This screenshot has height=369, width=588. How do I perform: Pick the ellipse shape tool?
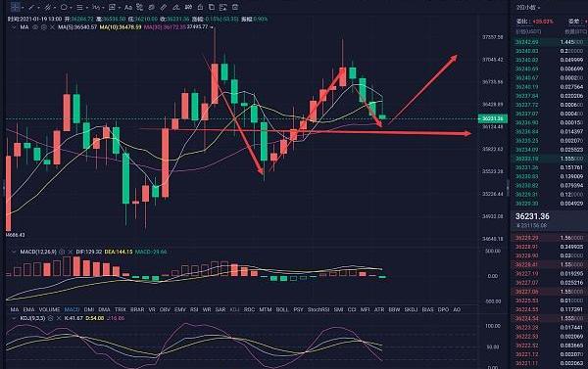64,7
